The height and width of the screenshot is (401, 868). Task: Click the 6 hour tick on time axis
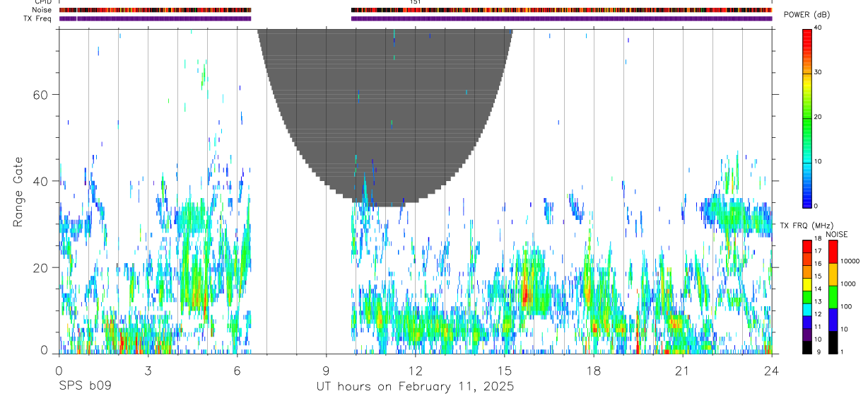tap(237, 369)
